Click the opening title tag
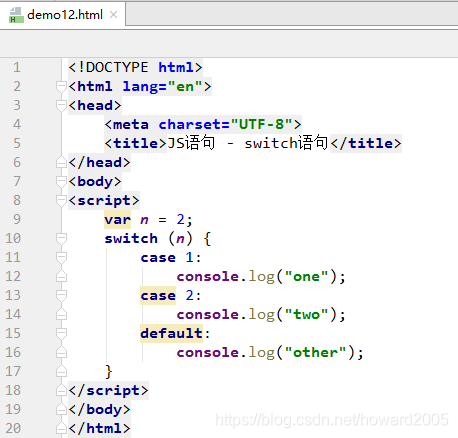Image resolution: width=458 pixels, height=438 pixels. click(x=136, y=144)
